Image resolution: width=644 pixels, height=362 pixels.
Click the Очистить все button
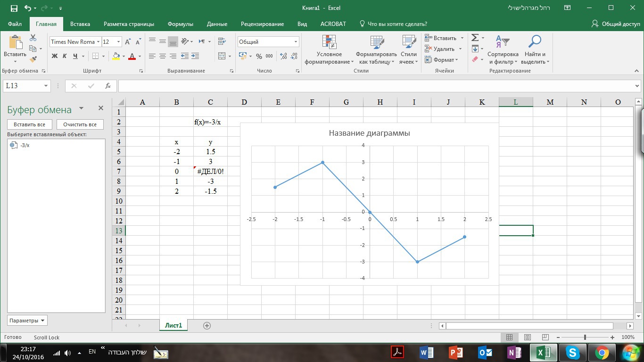tap(80, 124)
